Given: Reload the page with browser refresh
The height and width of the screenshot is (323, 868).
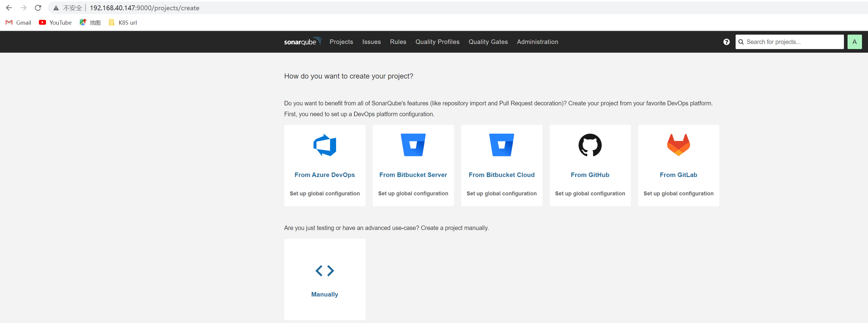Looking at the screenshot, I should pyautogui.click(x=38, y=8).
